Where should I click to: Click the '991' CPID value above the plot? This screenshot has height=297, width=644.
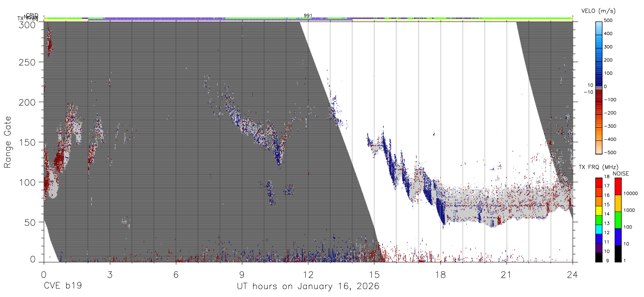click(308, 15)
